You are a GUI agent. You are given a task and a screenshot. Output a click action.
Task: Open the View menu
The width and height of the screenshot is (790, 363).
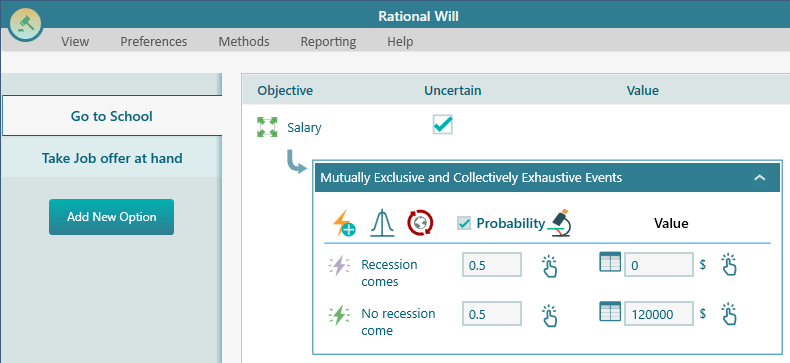tap(75, 41)
